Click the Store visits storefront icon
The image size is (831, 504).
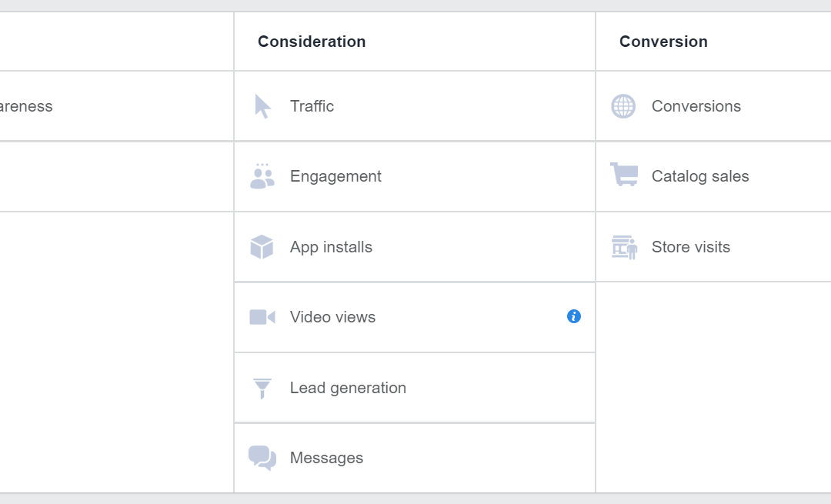click(x=624, y=247)
